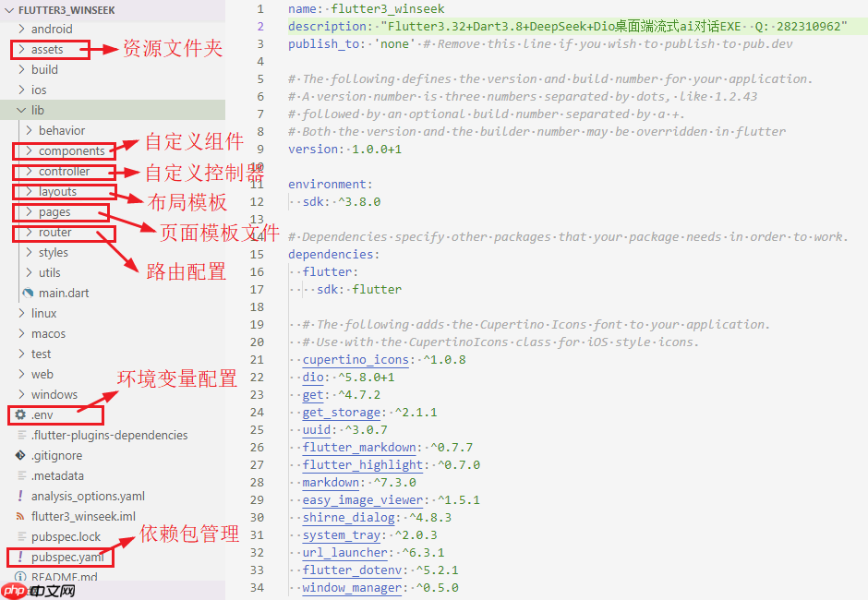Image resolution: width=868 pixels, height=600 pixels.
Task: Expand the ios folder chevron
Action: click(x=21, y=90)
